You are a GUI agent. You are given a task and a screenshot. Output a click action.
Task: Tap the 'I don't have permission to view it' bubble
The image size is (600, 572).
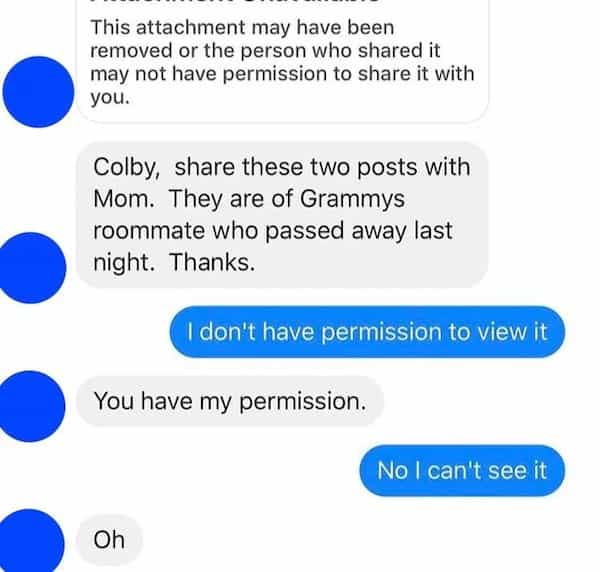367,332
